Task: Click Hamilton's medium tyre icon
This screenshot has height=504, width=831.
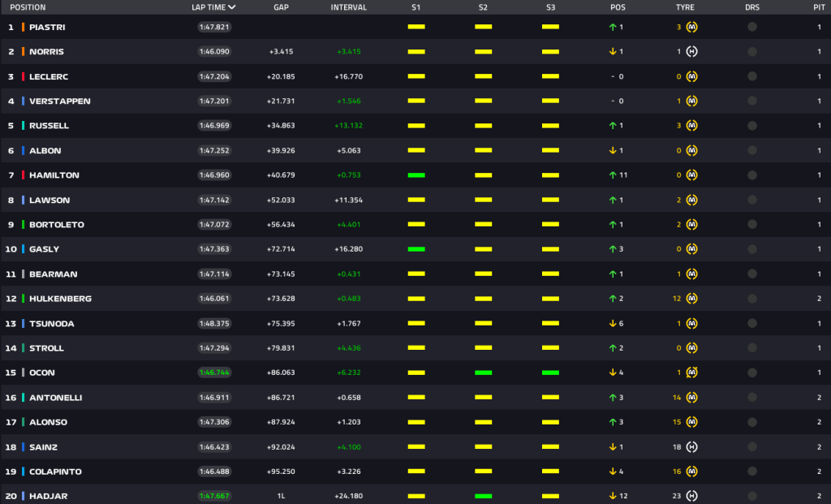Action: tap(691, 174)
